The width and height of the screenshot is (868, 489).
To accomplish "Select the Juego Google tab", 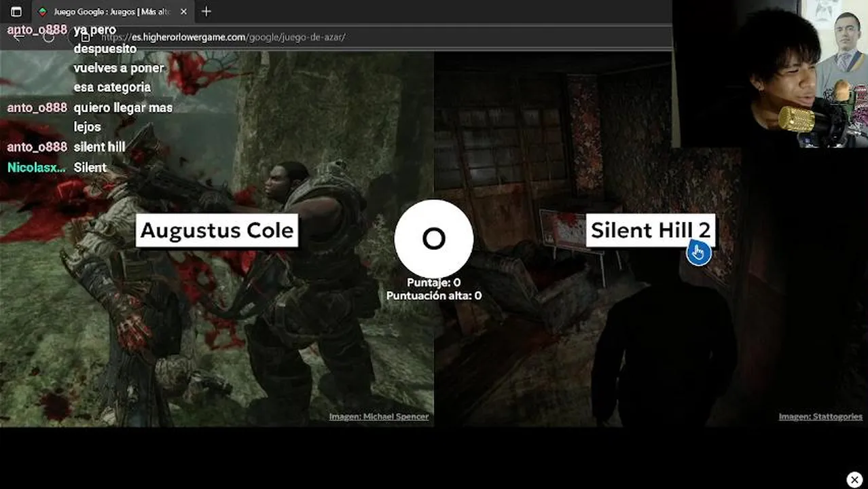I will pos(112,12).
